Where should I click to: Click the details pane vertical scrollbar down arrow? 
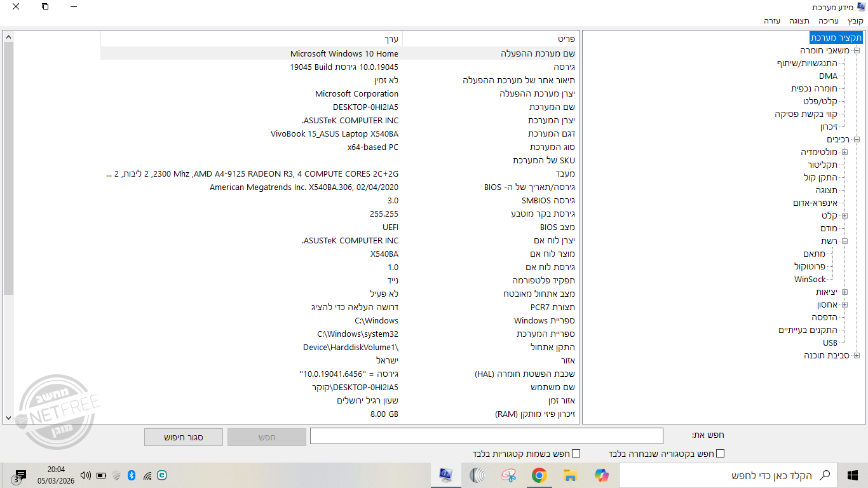pyautogui.click(x=8, y=417)
